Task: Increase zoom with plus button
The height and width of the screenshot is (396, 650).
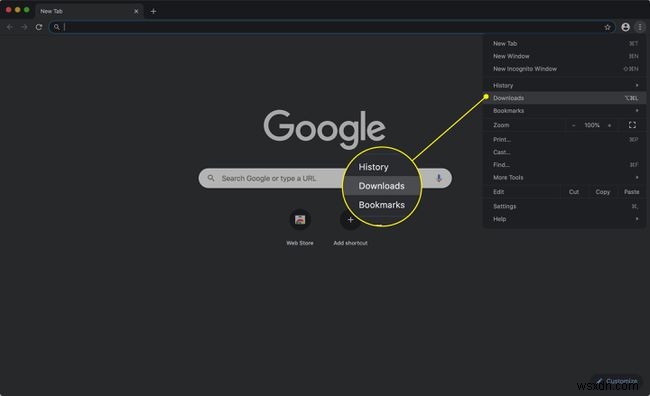Action: (x=609, y=125)
